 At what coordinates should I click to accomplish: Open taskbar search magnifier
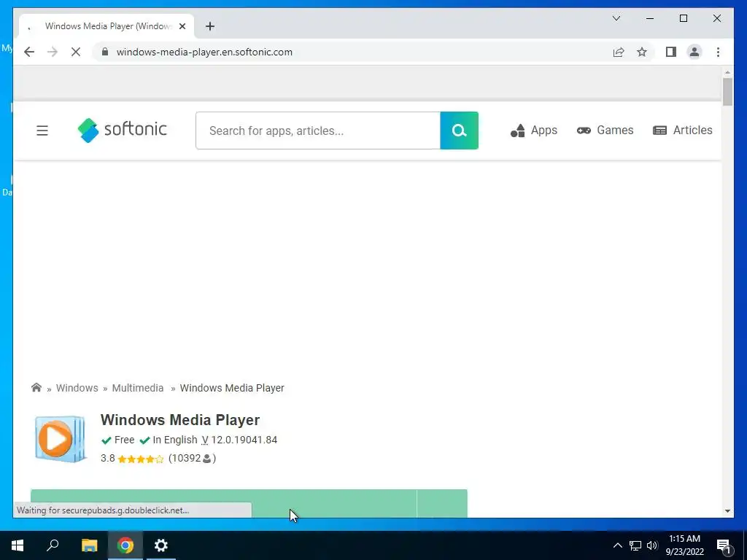(53, 545)
